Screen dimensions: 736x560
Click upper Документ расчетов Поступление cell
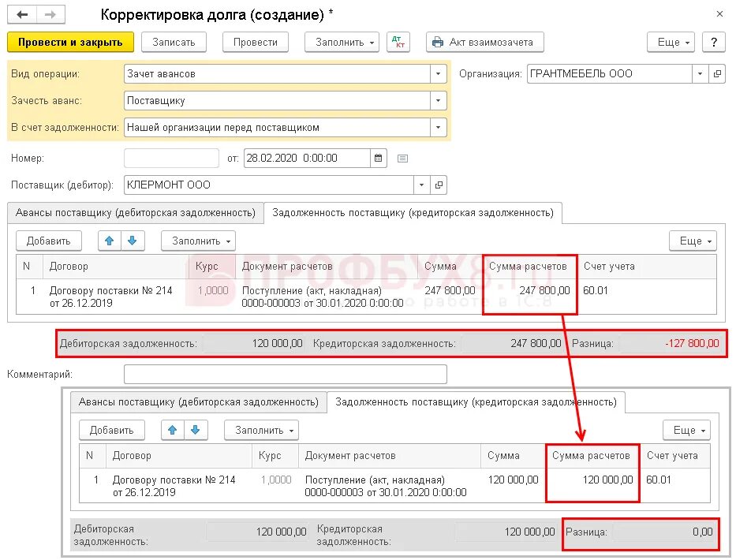pyautogui.click(x=327, y=297)
